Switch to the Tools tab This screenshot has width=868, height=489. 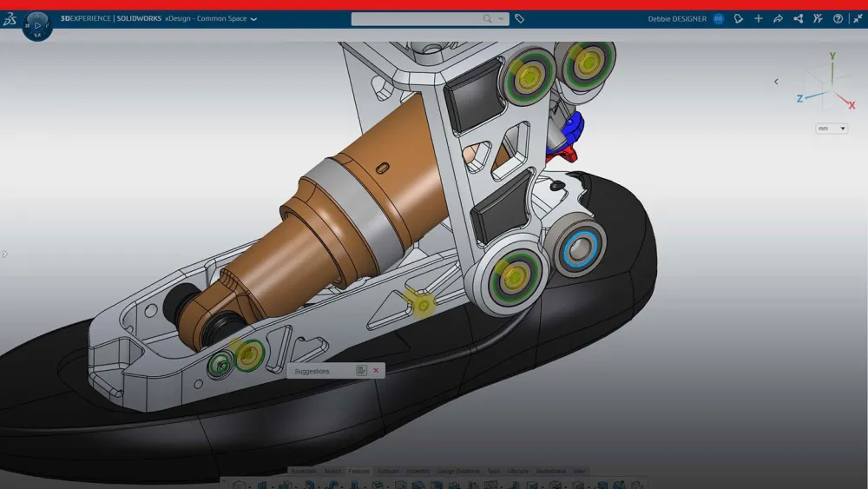point(493,472)
